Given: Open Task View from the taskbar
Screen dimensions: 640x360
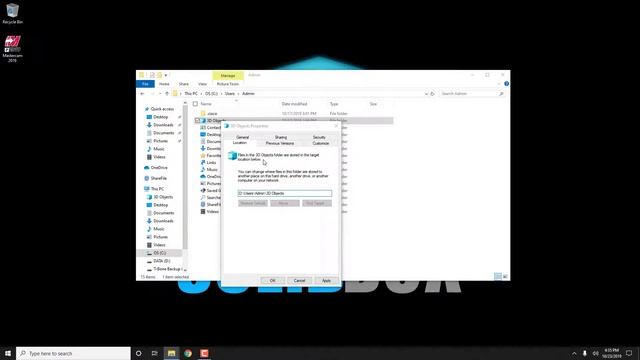Looking at the screenshot, I should pos(155,353).
